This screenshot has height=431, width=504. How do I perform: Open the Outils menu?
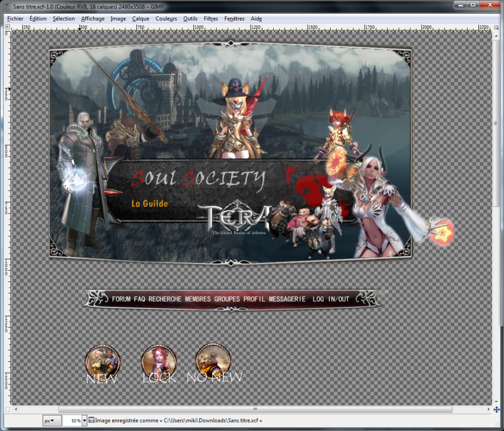point(190,19)
